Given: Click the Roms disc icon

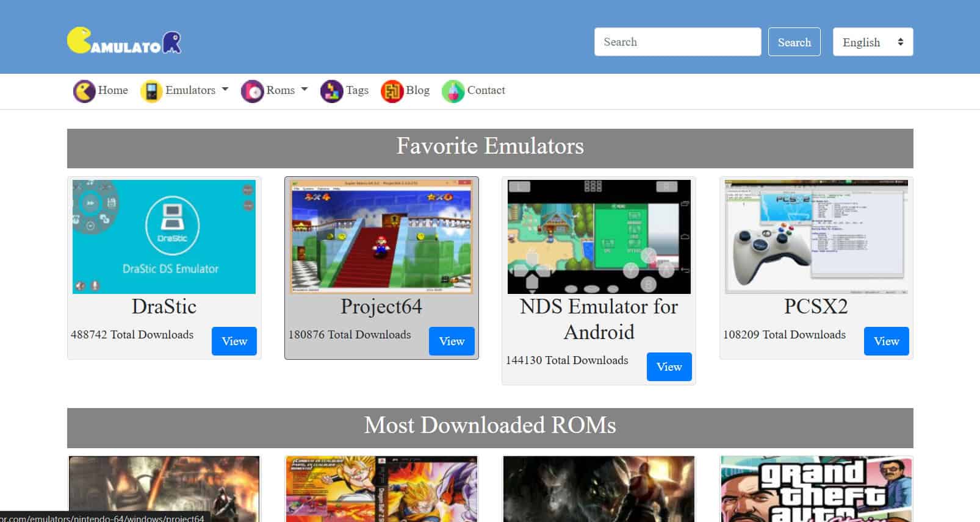Looking at the screenshot, I should (252, 91).
